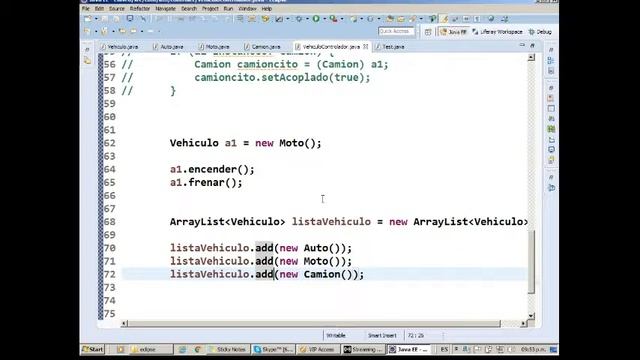
Task: Switch to the Java EE perspective
Action: point(453,31)
